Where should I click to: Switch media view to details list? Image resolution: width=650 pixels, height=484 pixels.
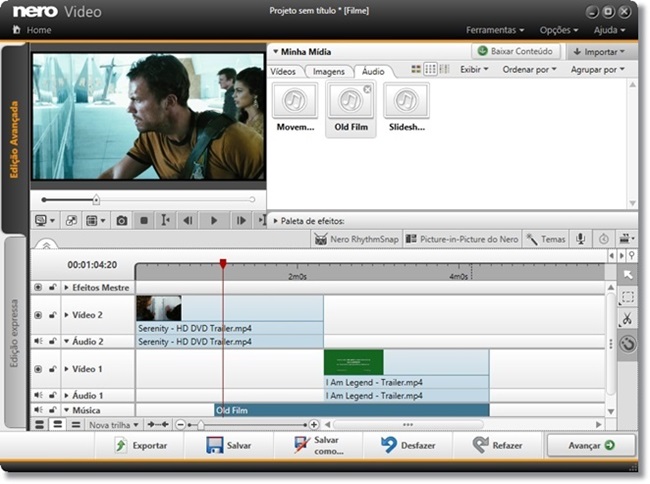(444, 69)
